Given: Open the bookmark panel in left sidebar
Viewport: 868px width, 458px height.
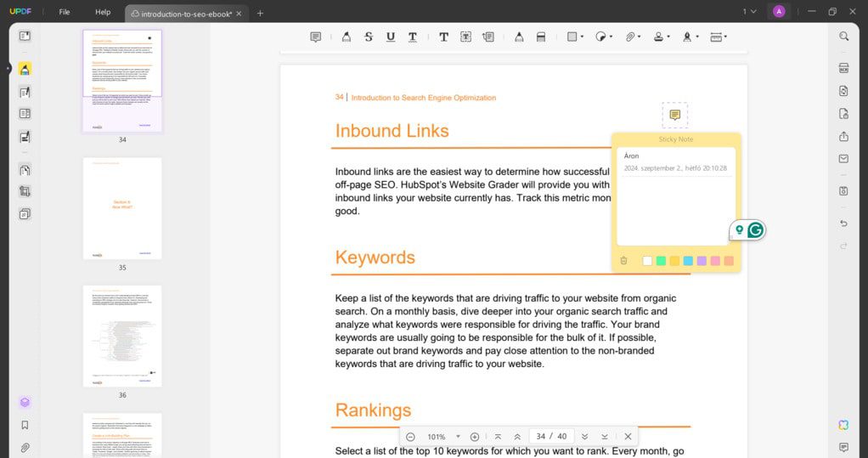Looking at the screenshot, I should [25, 425].
